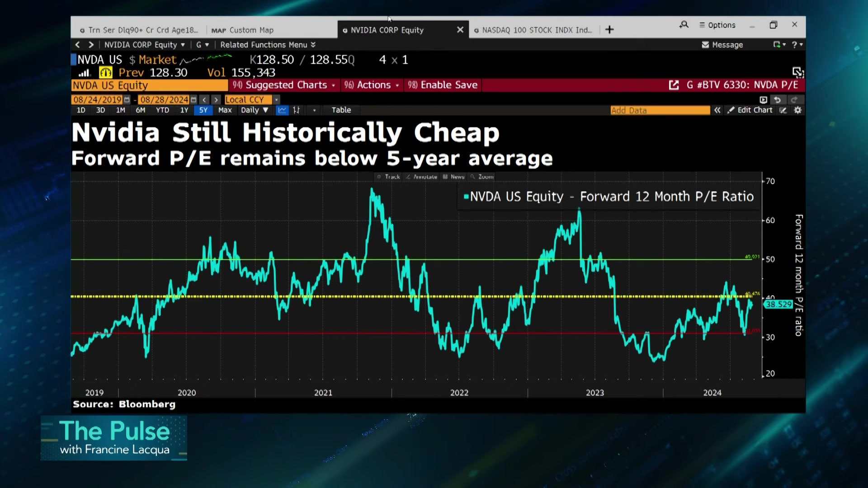This screenshot has height=488, width=868.
Task: Click the playback presentation icon
Action: coord(764,100)
